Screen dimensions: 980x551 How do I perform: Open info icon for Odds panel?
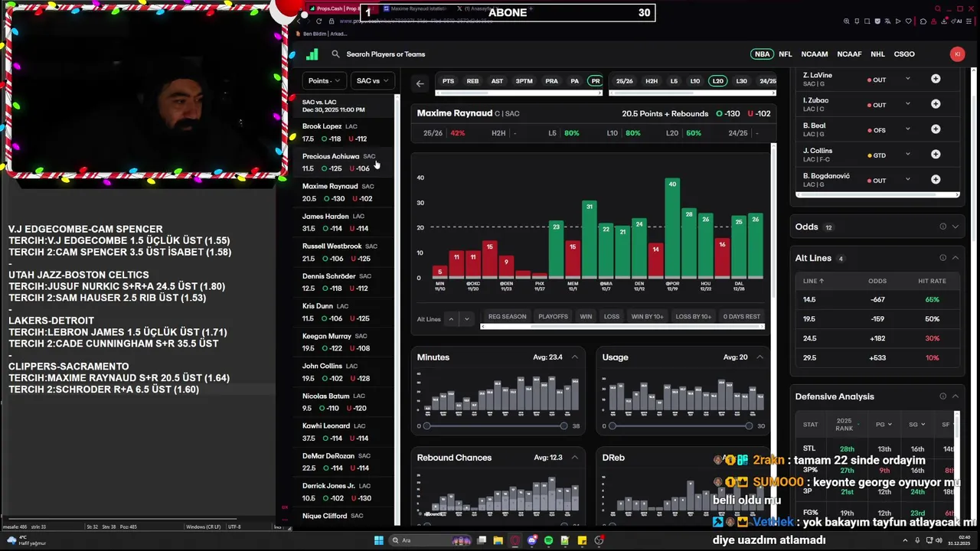tap(943, 227)
